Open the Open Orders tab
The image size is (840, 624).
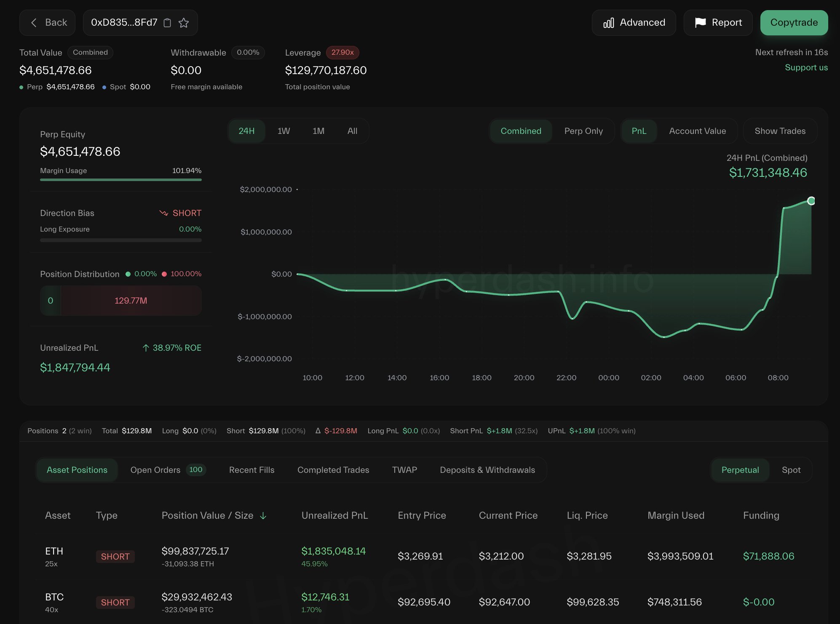(155, 470)
